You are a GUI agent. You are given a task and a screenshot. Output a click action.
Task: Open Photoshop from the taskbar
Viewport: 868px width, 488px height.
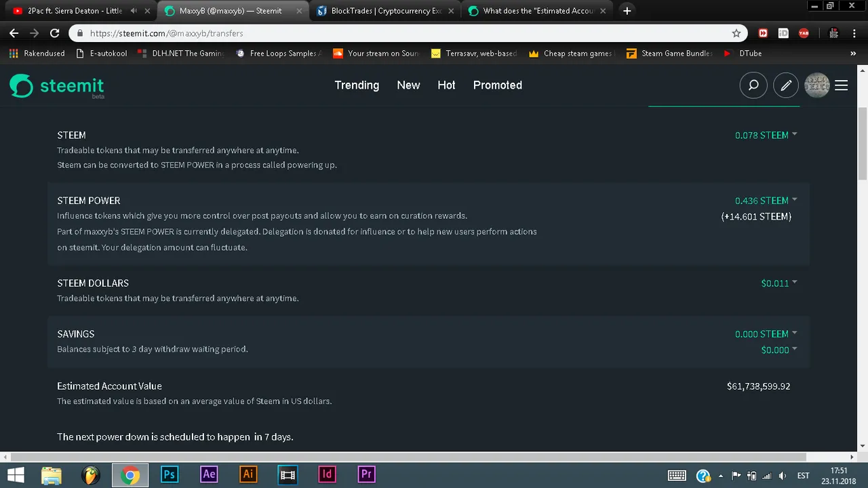coord(170,474)
